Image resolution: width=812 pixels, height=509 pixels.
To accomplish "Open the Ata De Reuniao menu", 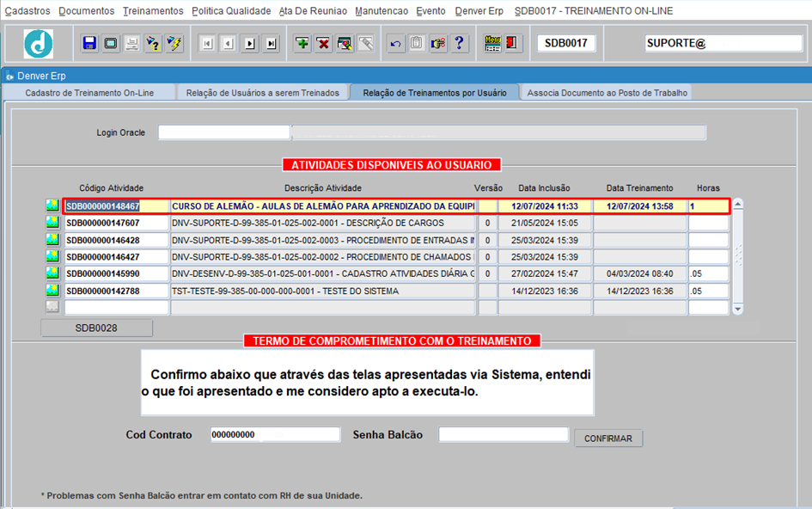I will [313, 11].
